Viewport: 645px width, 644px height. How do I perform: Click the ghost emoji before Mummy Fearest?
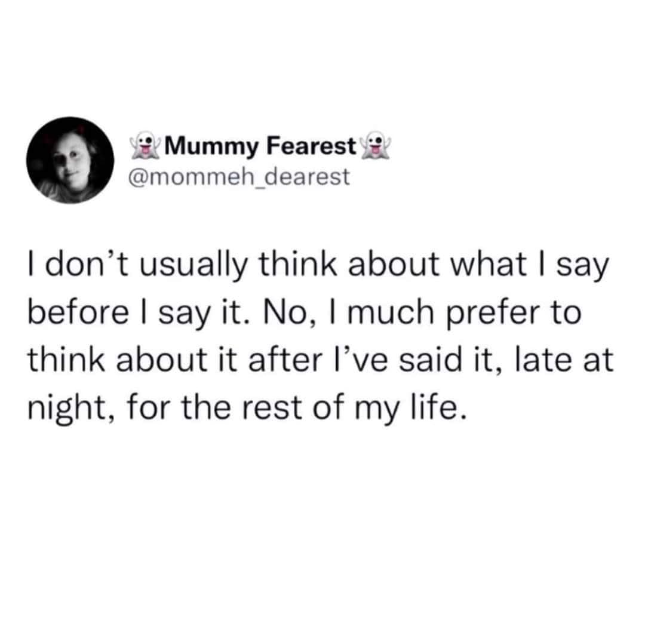click(x=141, y=145)
